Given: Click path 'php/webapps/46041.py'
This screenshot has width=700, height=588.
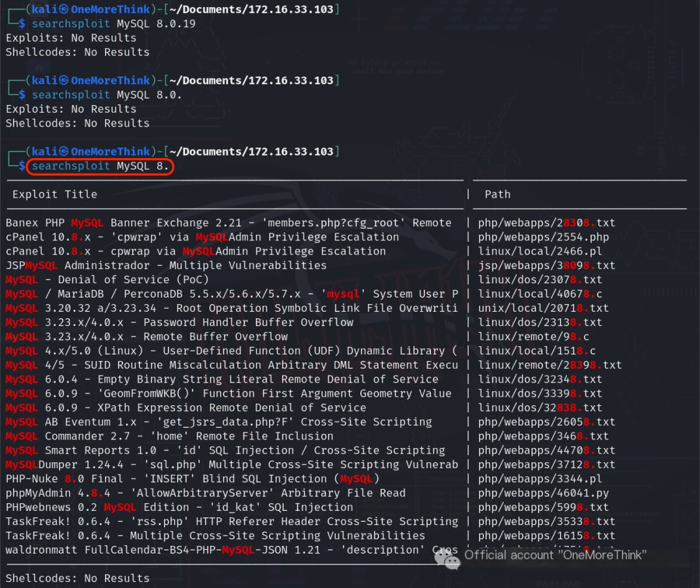Looking at the screenshot, I should (x=543, y=494).
